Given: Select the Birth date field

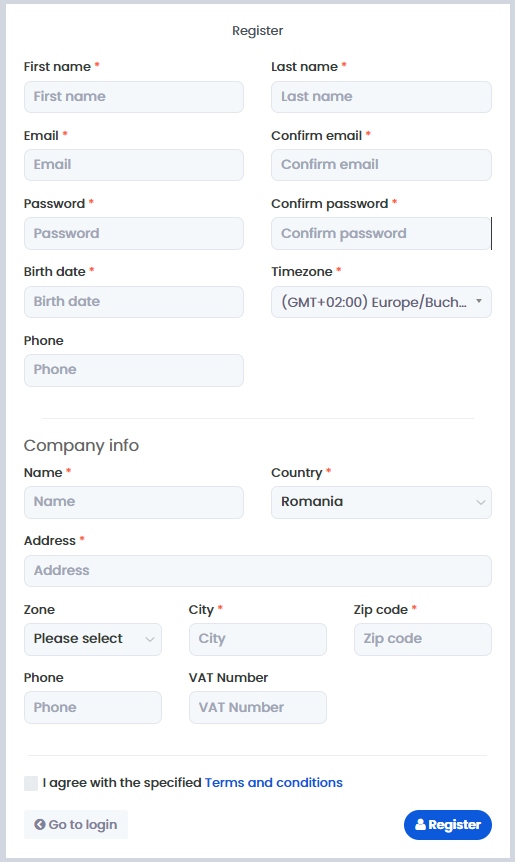Looking at the screenshot, I should (x=134, y=302).
